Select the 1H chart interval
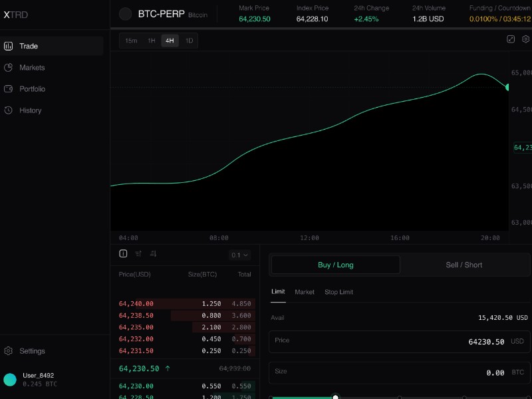 [x=152, y=41]
